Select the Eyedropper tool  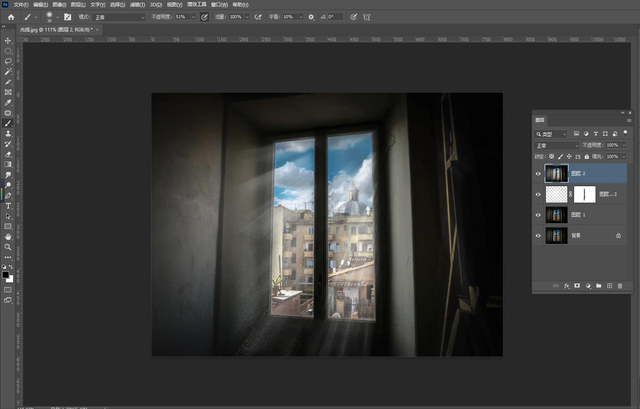pos(8,103)
